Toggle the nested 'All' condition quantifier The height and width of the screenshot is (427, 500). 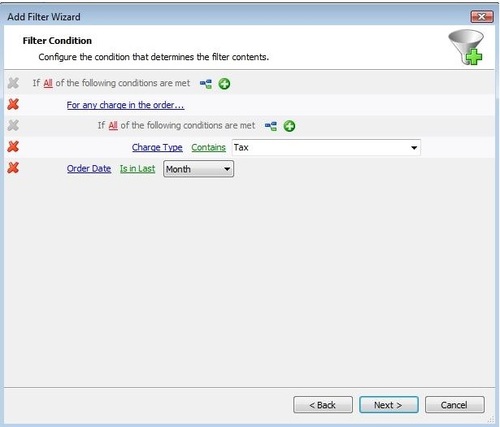(x=113, y=126)
